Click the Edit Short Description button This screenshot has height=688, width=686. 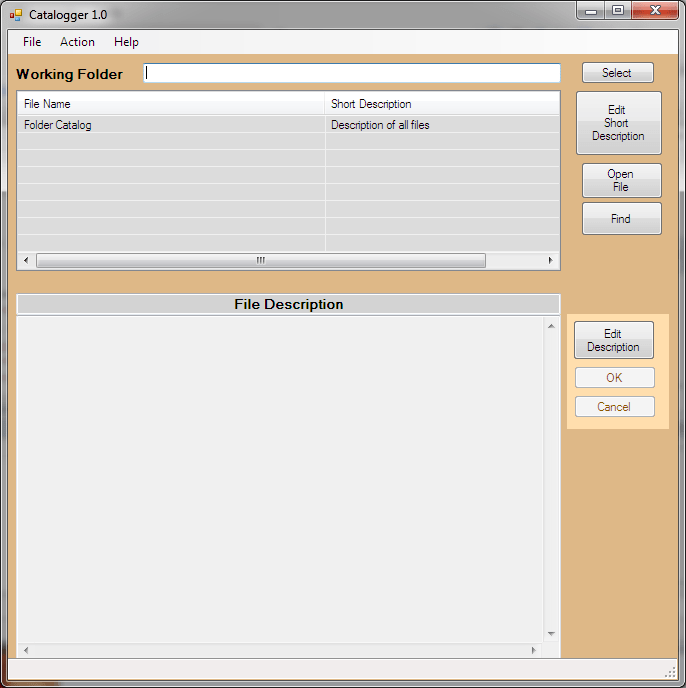pos(618,123)
